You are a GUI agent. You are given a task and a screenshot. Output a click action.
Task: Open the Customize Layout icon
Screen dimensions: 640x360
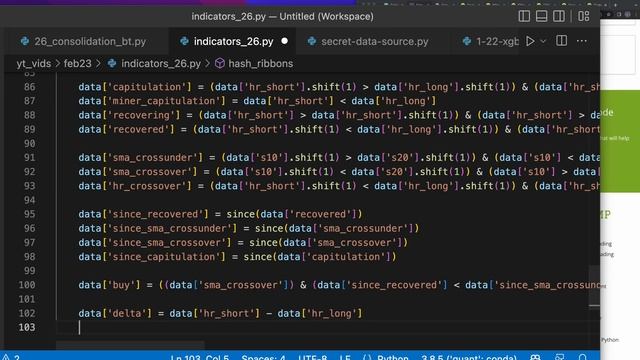(x=584, y=16)
